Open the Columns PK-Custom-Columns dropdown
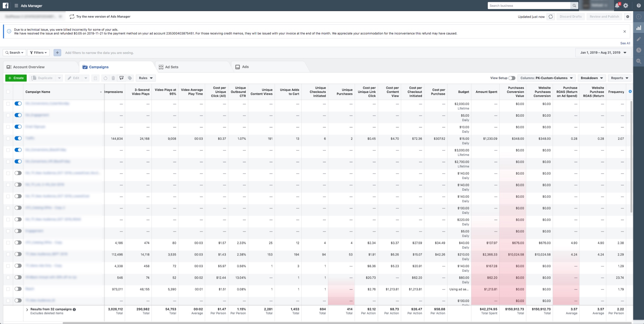Image resolution: width=644 pixels, height=324 pixels. pos(547,78)
